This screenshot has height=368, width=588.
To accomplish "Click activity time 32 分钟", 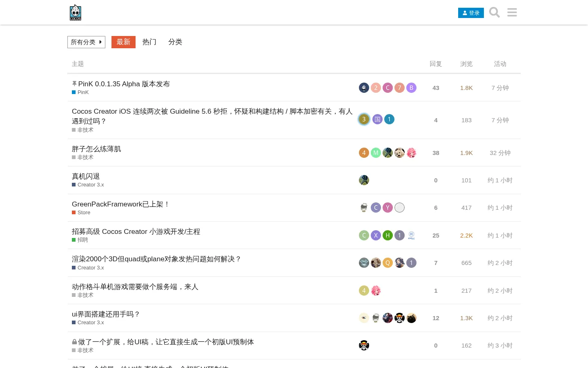I will click(x=500, y=153).
